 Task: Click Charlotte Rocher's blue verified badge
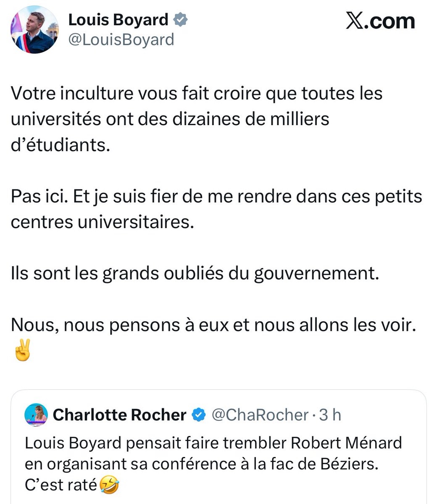(x=198, y=415)
